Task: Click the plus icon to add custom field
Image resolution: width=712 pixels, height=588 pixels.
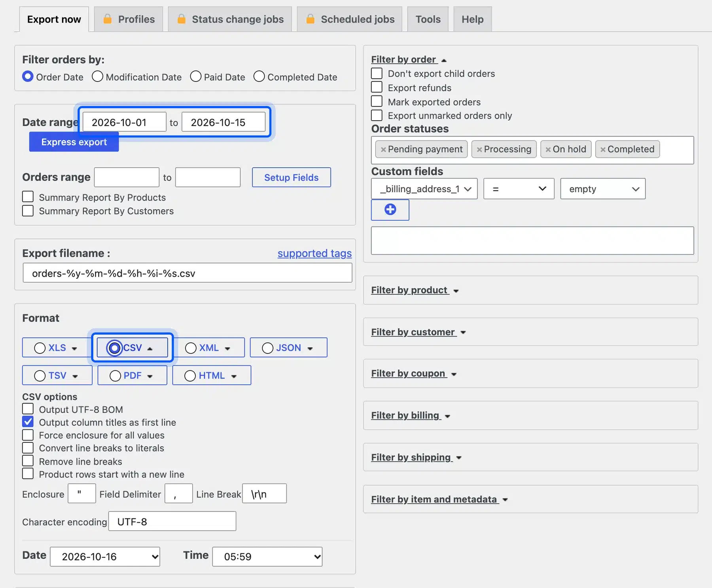Action: 390,210
